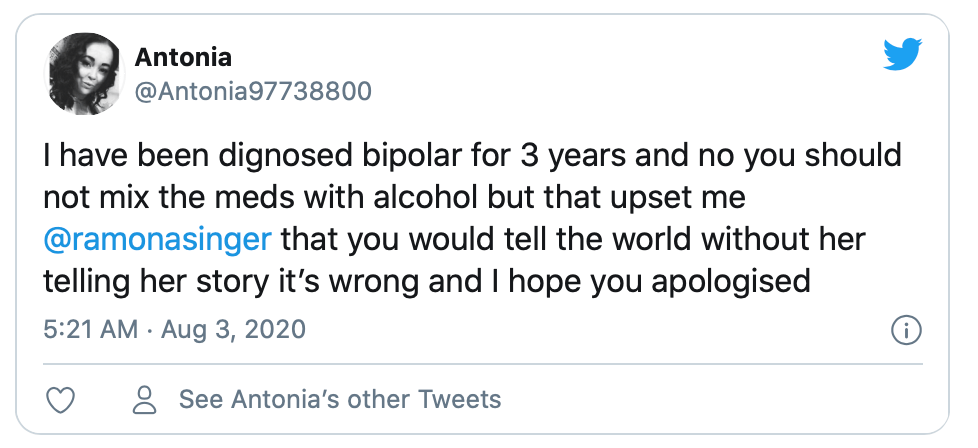This screenshot has width=978, height=448.
Task: Open the tweet info circle icon
Action: [x=905, y=330]
